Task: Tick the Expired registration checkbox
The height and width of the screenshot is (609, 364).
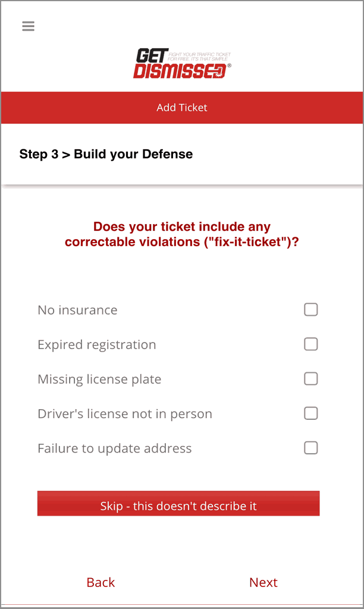Action: click(x=310, y=344)
